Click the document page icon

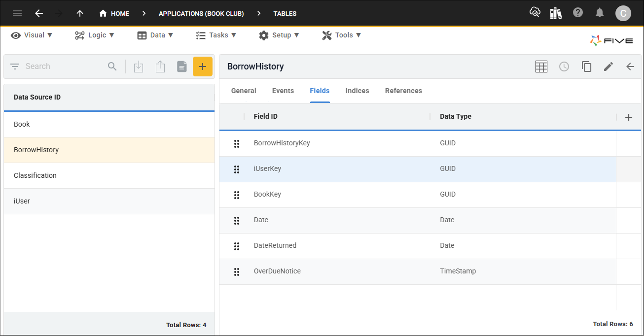click(x=182, y=67)
